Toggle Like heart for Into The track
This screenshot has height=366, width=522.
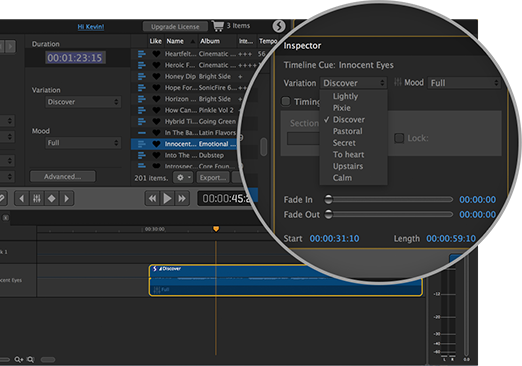tap(156, 155)
